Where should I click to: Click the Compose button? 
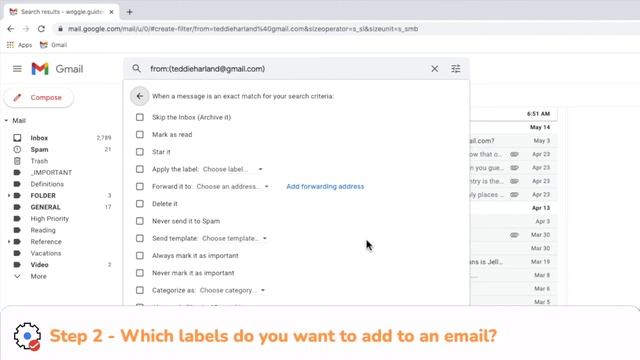(x=39, y=98)
